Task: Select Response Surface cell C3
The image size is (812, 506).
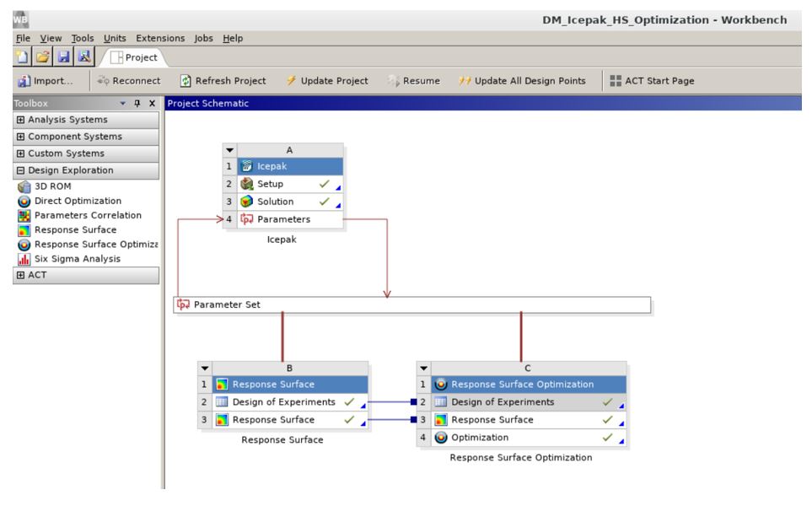Action: point(529,419)
